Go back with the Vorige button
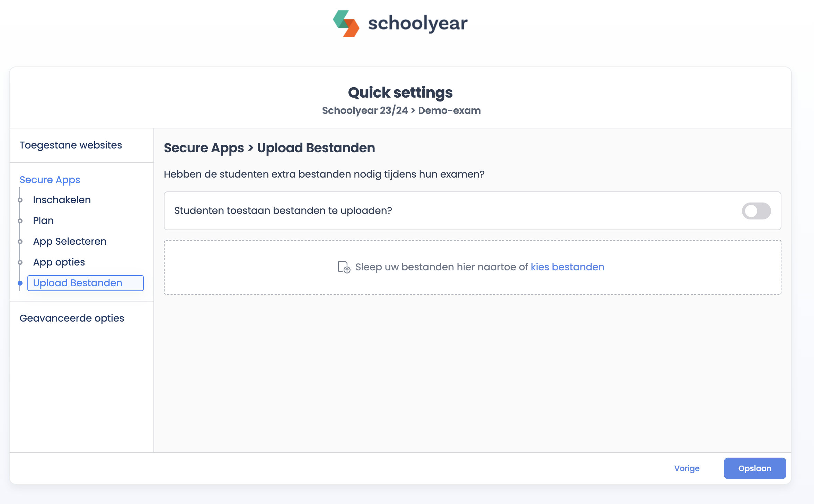This screenshot has height=504, width=814. [687, 468]
